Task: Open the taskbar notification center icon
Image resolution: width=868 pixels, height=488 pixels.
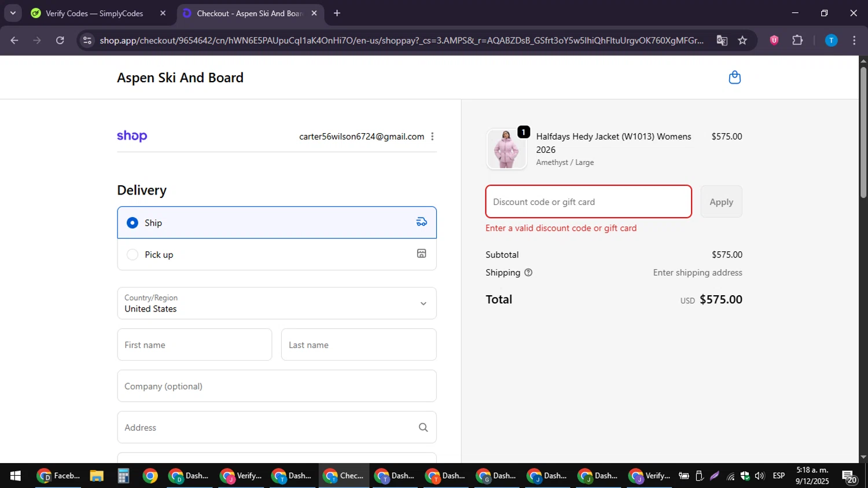Action: (849, 476)
